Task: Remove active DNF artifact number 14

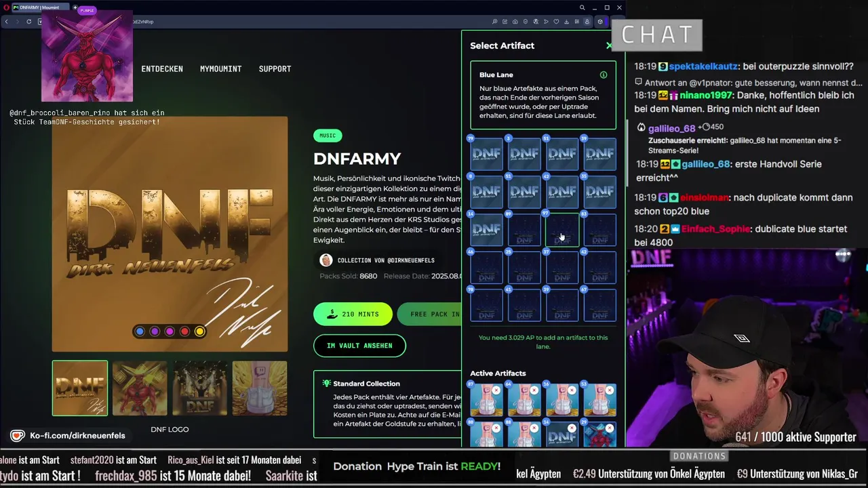Action: click(x=572, y=428)
